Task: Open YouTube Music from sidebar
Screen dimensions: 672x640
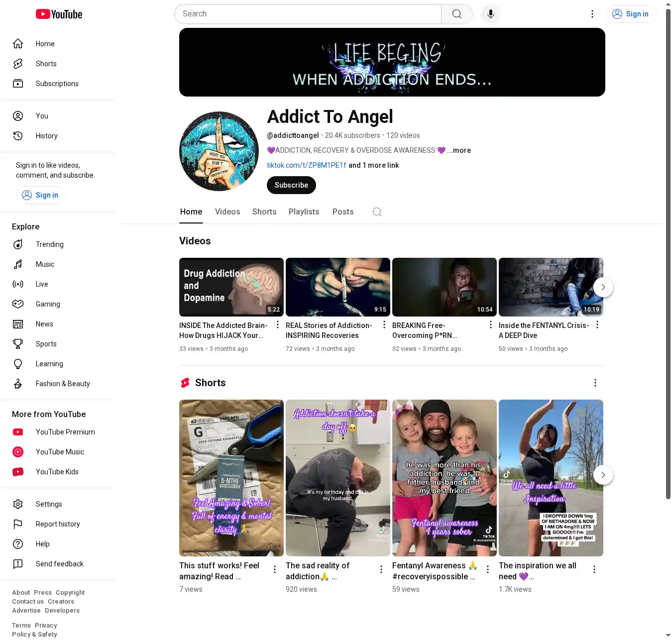Action: [60, 452]
